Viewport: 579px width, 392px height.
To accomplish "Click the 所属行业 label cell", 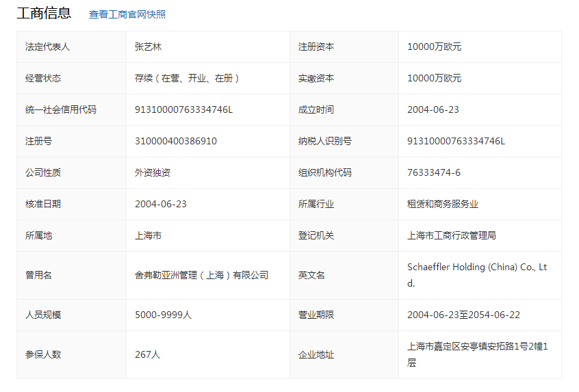I will 344,204.
